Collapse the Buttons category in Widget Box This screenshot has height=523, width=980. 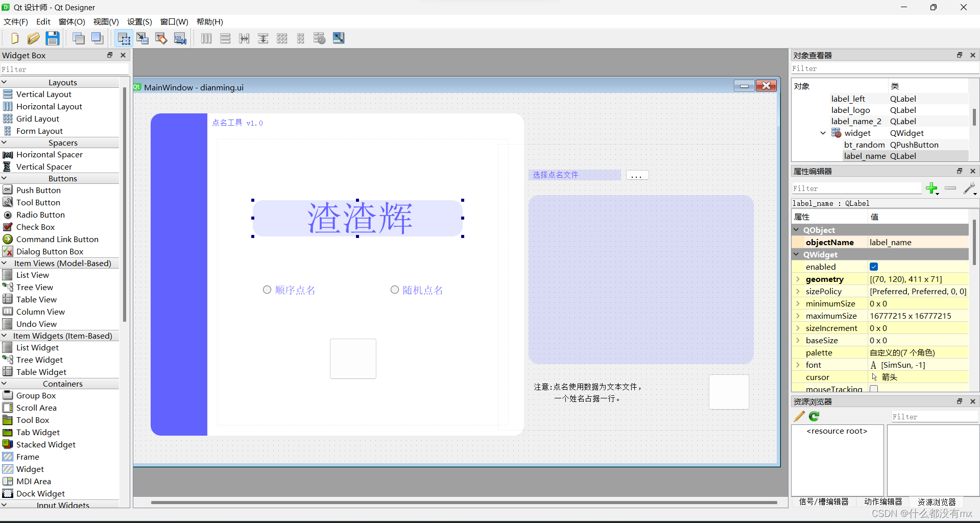tap(4, 178)
